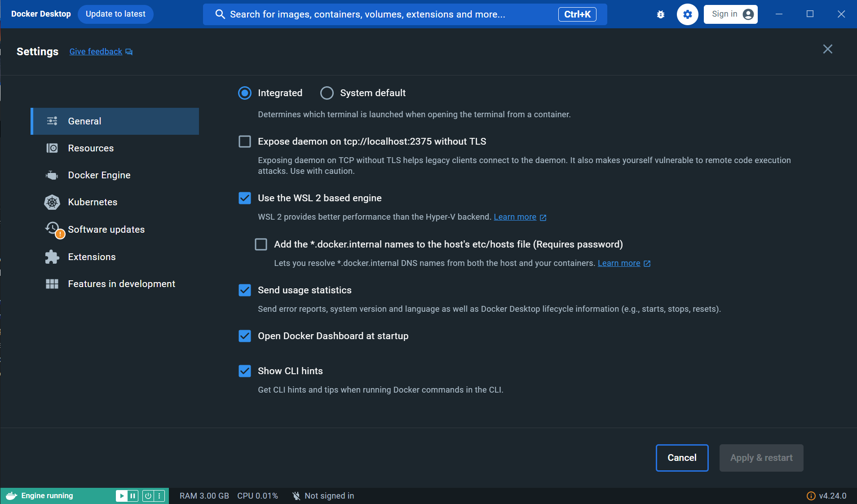Click external link icon after docker.internal Learn more
Image resolution: width=857 pixels, height=504 pixels.
point(647,264)
